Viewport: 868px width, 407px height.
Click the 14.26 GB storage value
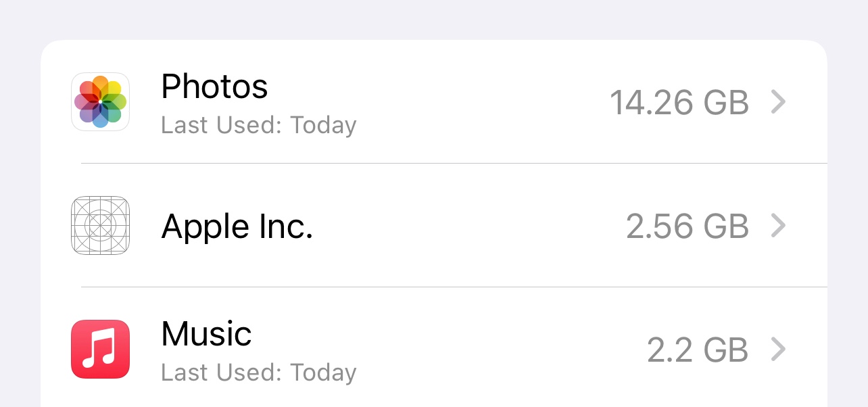pos(680,101)
